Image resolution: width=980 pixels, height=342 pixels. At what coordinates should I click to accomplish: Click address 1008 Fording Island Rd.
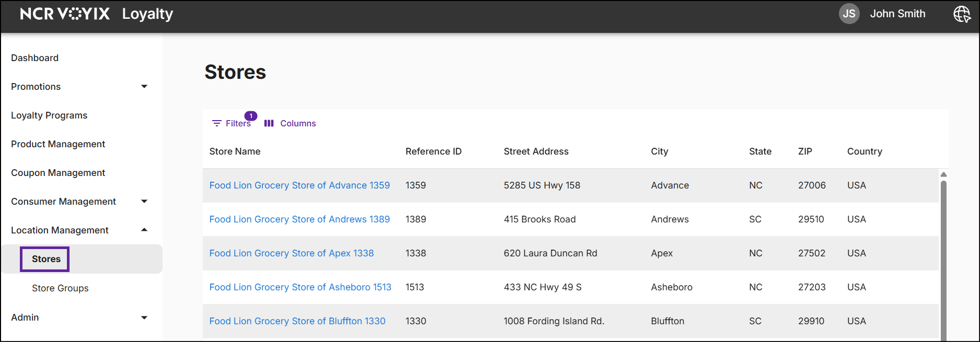click(x=554, y=321)
